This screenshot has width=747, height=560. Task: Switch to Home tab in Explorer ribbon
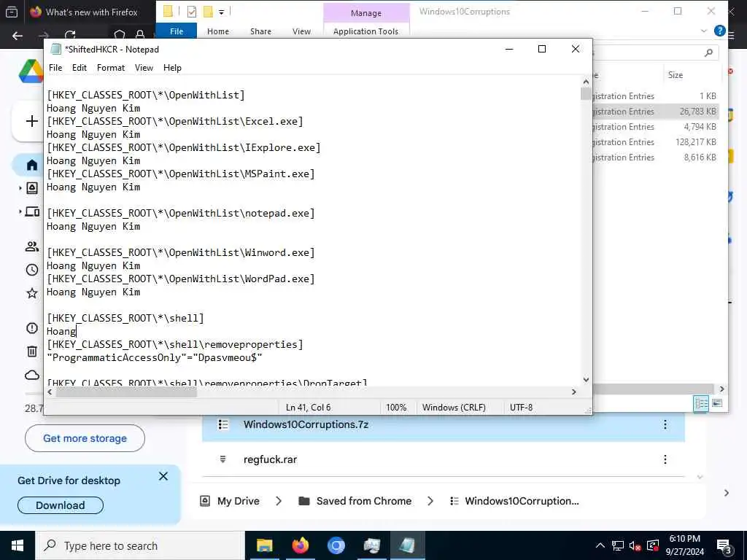click(217, 31)
